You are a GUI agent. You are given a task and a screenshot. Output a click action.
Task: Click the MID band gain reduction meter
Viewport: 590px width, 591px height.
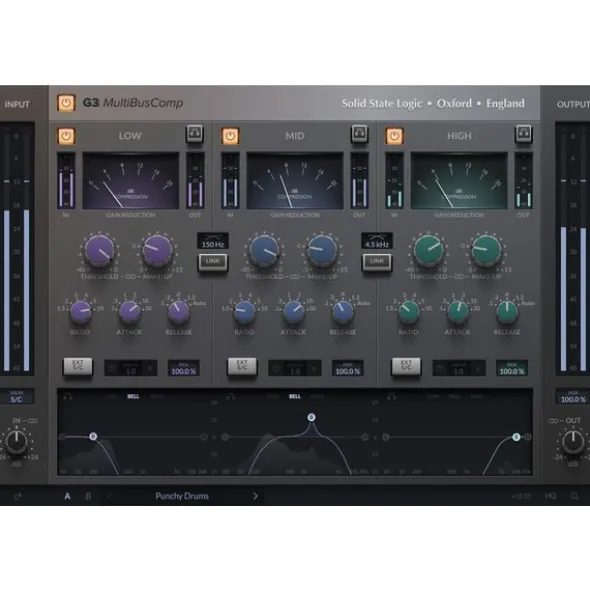[x=295, y=181]
